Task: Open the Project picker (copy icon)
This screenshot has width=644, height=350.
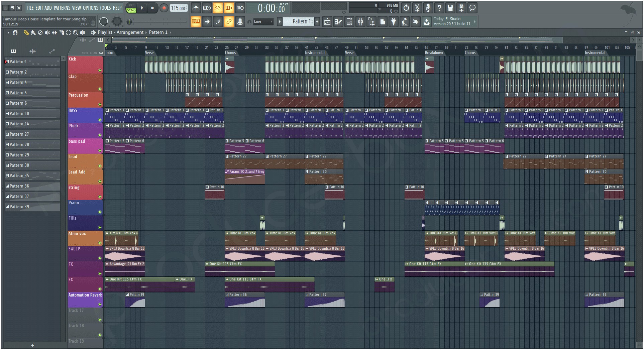Action: 383,22
